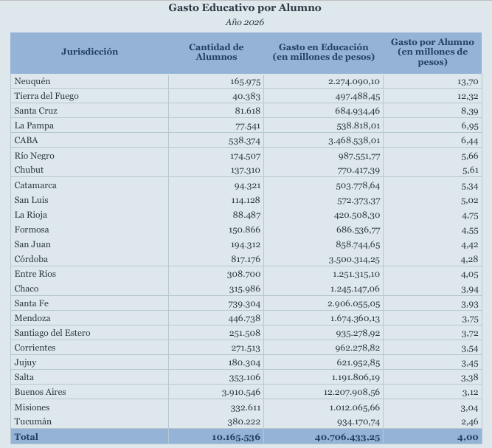
Task: Select spending value '503.778,64' for Catamarca
Action: (x=358, y=186)
